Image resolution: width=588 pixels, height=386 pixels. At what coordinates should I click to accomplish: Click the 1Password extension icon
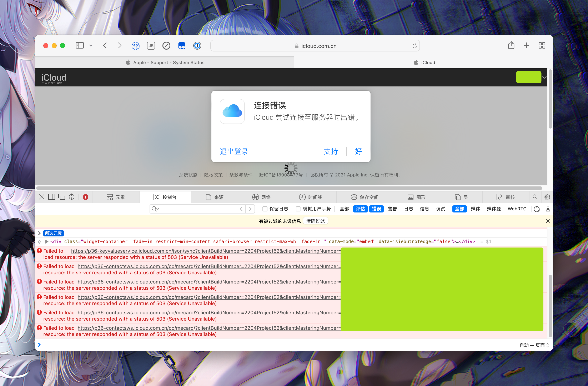[197, 46]
